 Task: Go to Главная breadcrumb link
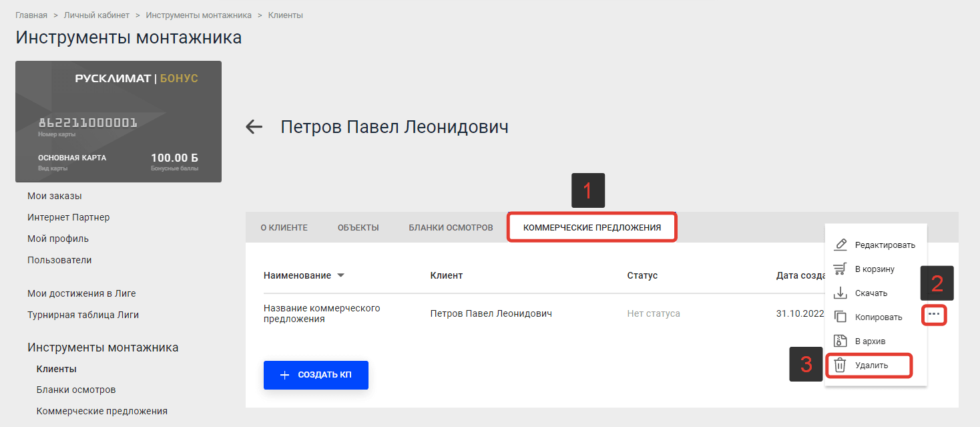click(x=31, y=15)
